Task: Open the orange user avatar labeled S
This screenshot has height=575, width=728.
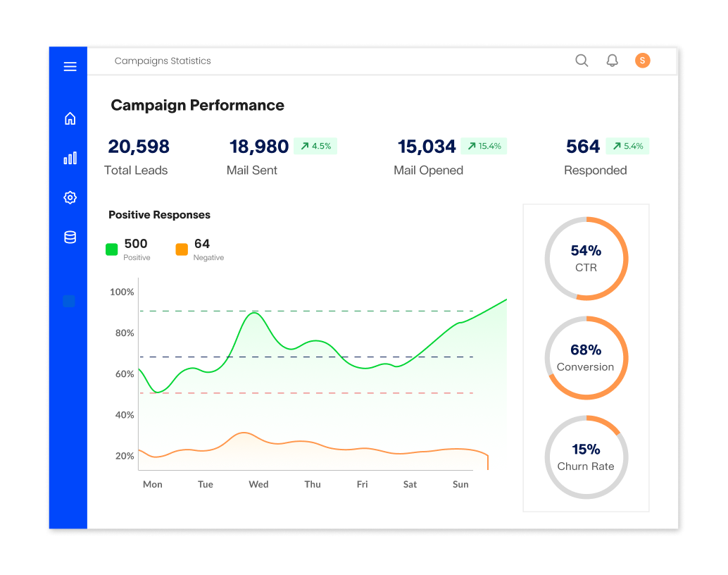Action: 643,61
